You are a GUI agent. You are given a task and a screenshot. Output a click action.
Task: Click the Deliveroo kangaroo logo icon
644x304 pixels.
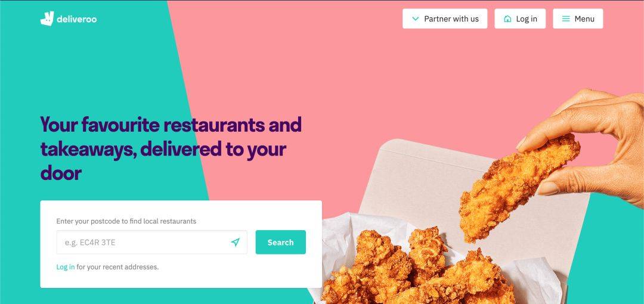coord(47,19)
